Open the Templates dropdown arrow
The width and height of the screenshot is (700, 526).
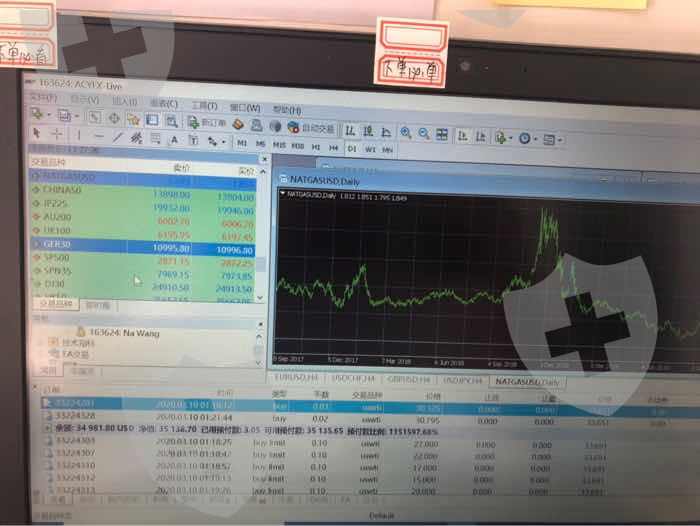tap(560, 141)
